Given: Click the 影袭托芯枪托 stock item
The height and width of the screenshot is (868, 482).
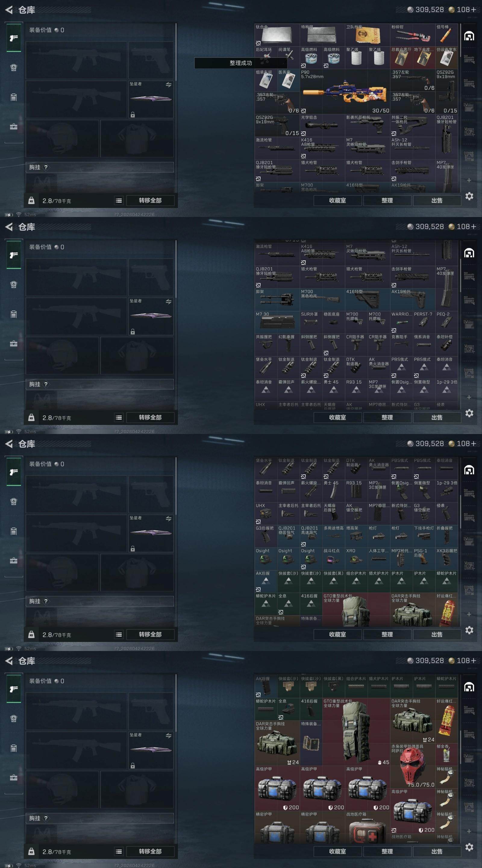Looking at the screenshot, I should pyautogui.click(x=368, y=125).
